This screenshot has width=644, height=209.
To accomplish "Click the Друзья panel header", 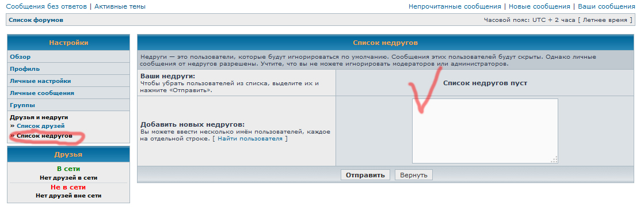I will click(68, 154).
